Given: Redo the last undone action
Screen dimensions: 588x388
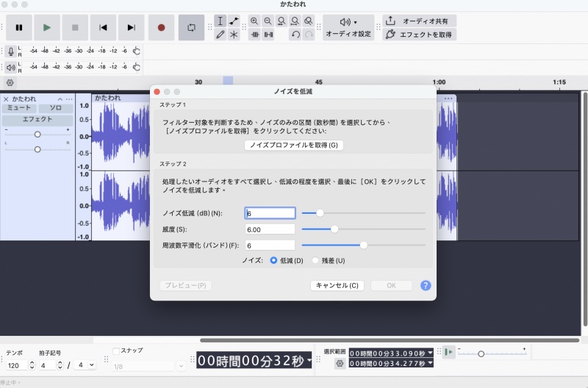Looking at the screenshot, I should tap(309, 35).
